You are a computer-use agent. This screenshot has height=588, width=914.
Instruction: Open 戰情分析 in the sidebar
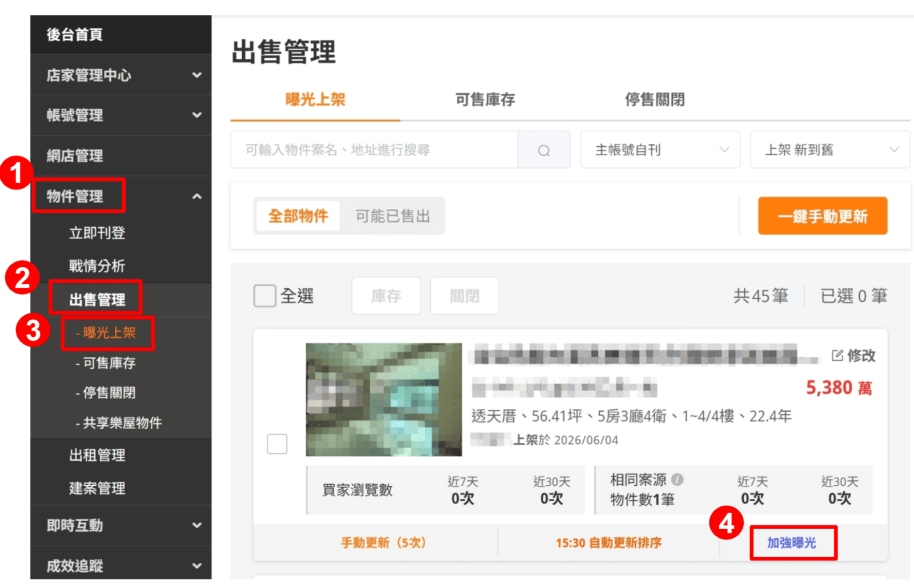tap(97, 266)
